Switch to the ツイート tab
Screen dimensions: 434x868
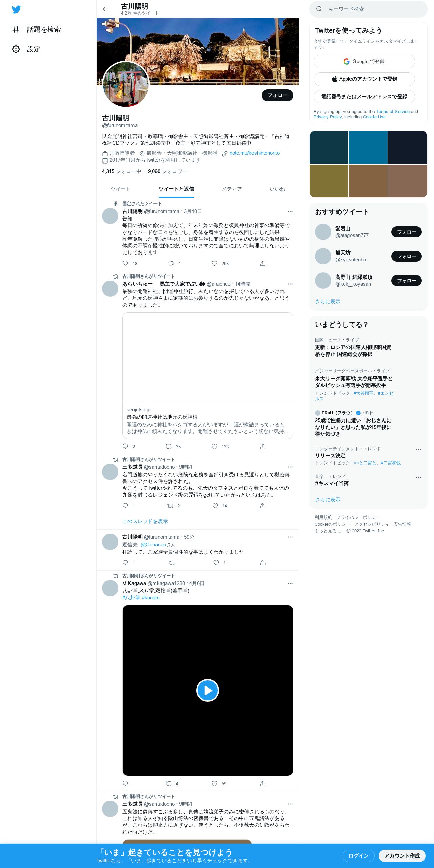120,189
